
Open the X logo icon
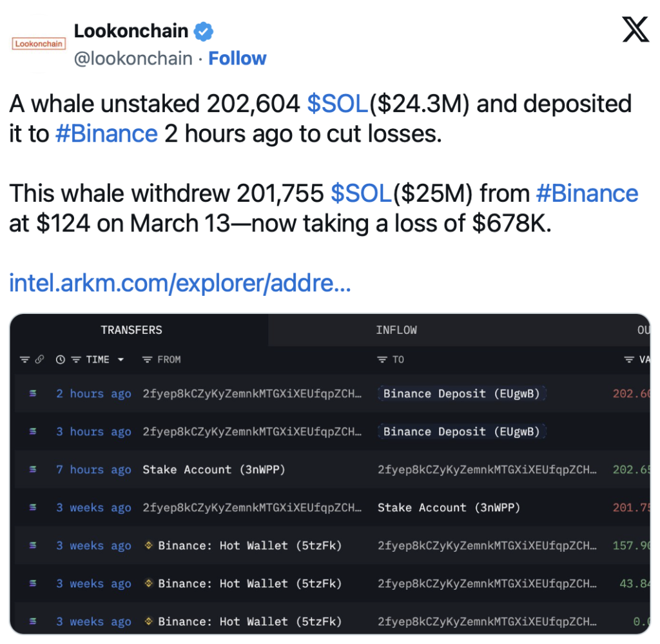(x=636, y=30)
